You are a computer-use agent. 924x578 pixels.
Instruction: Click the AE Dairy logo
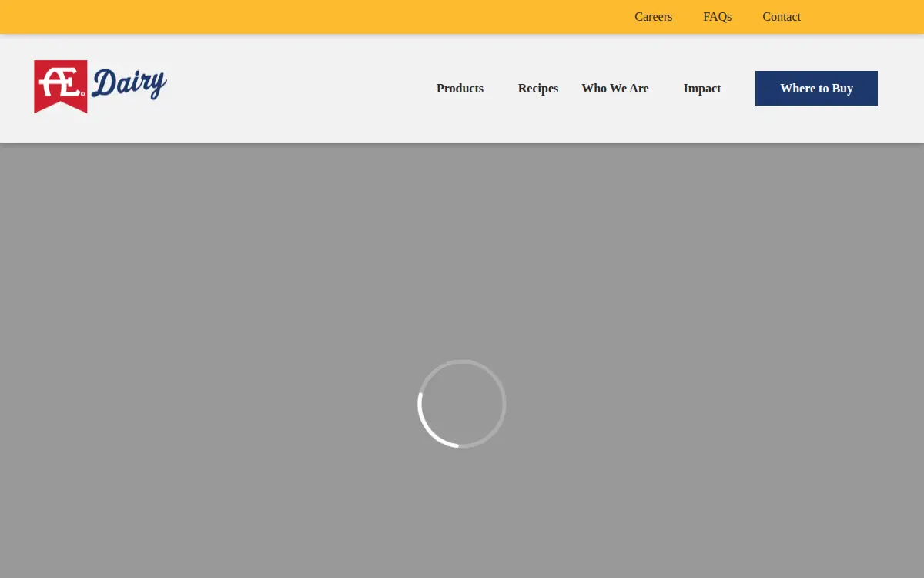click(x=100, y=86)
